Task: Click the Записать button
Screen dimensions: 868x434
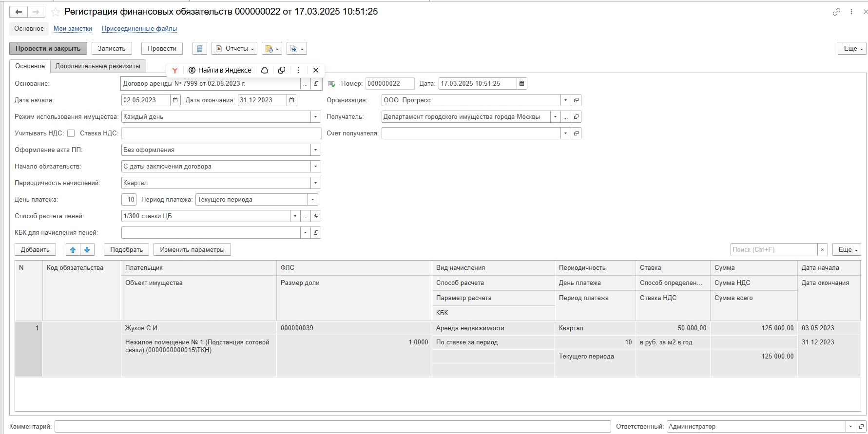Action: (x=112, y=49)
